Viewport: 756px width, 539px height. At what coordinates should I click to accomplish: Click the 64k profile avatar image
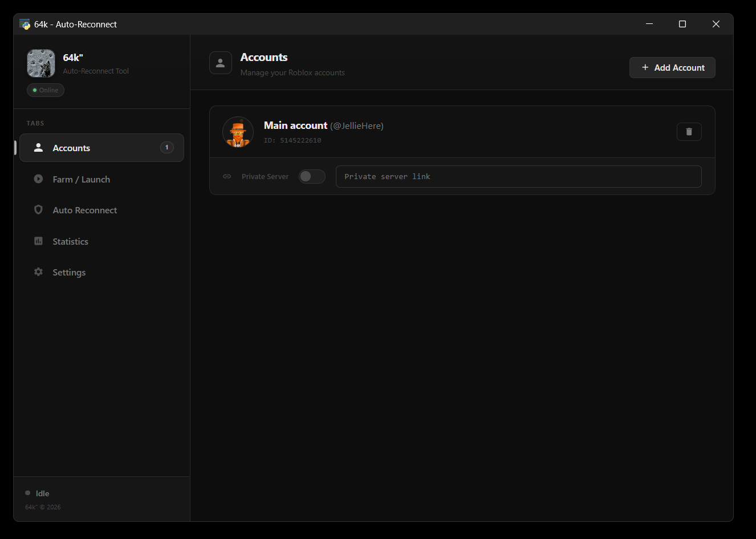(41, 63)
